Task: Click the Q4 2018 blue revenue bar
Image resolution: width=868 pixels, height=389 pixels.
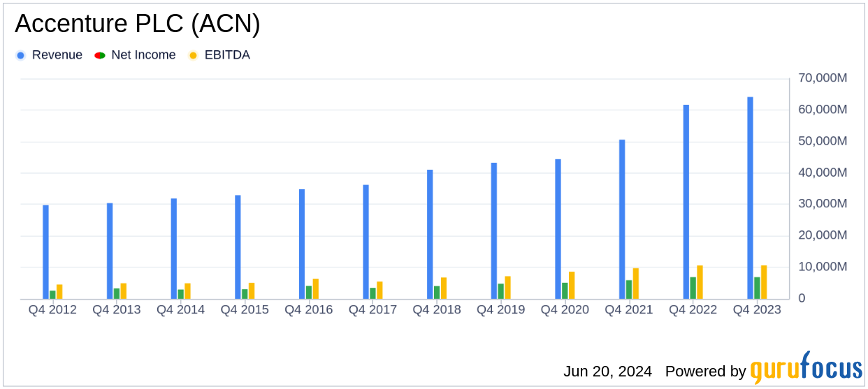Action: pos(430,235)
